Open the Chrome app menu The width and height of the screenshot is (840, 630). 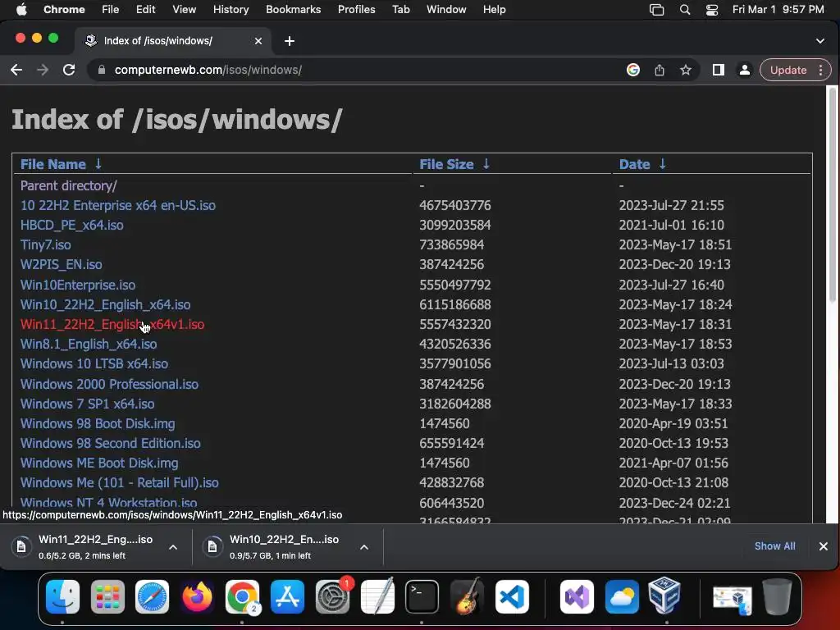(64, 10)
